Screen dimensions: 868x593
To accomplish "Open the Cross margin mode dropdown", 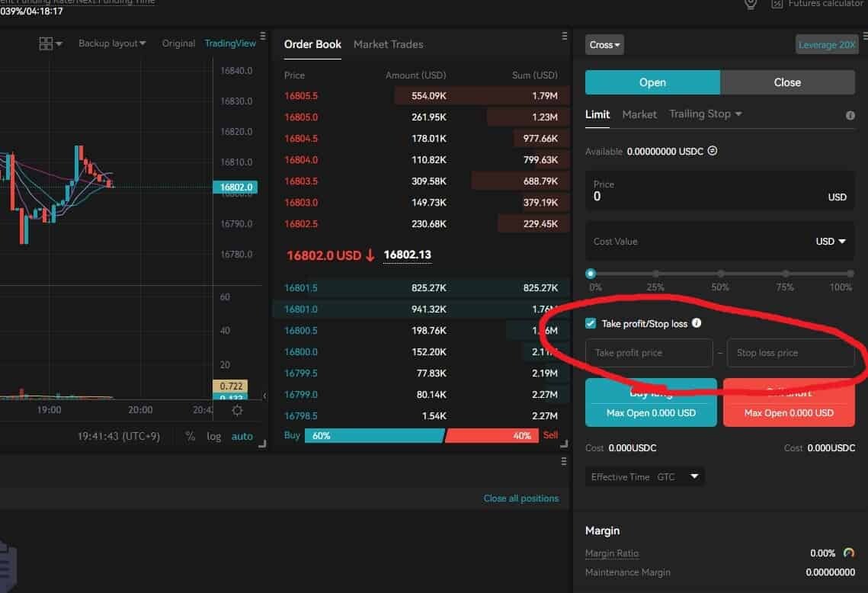I will tap(604, 45).
